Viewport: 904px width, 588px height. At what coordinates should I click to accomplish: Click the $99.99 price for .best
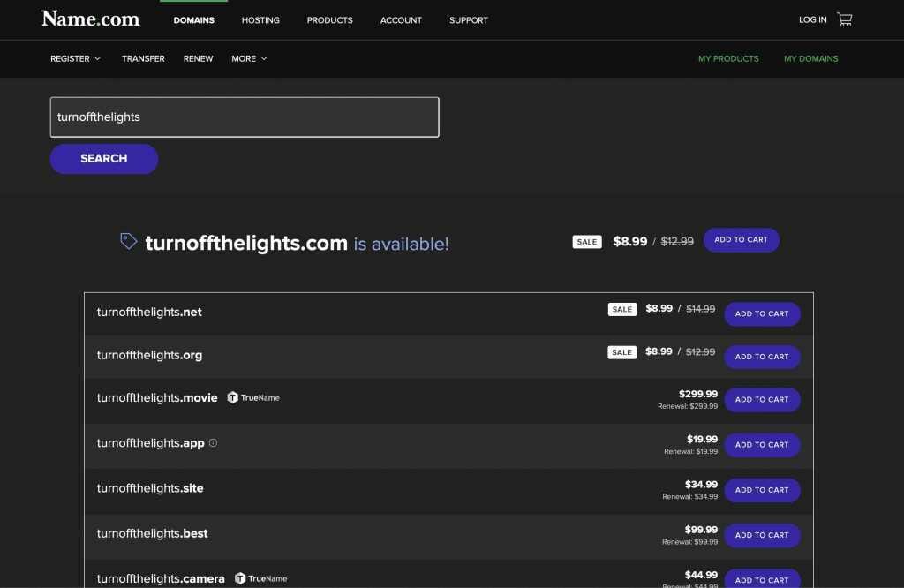[x=701, y=530]
